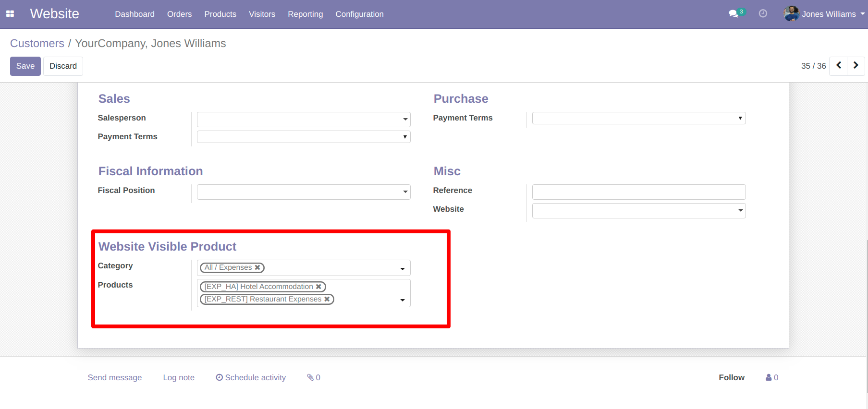The image size is (868, 409).
Task: Open the Configuration menu
Action: (359, 14)
